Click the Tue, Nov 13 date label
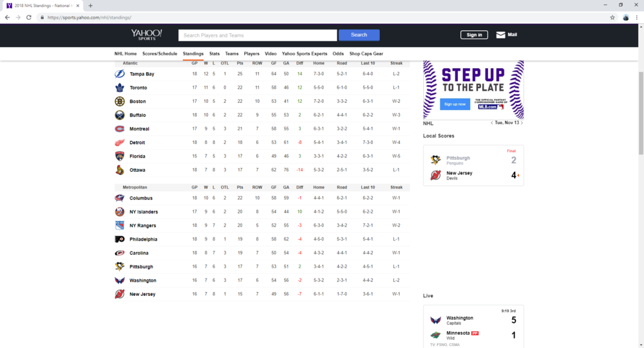644x348 pixels. point(507,123)
